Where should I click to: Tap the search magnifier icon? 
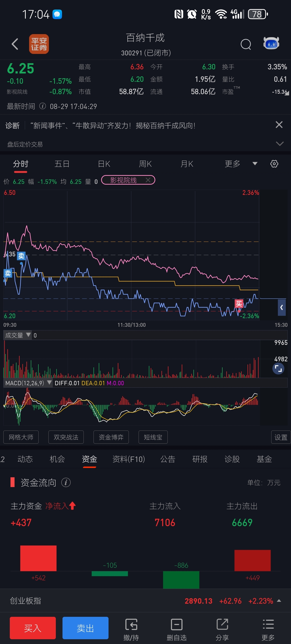click(x=246, y=45)
